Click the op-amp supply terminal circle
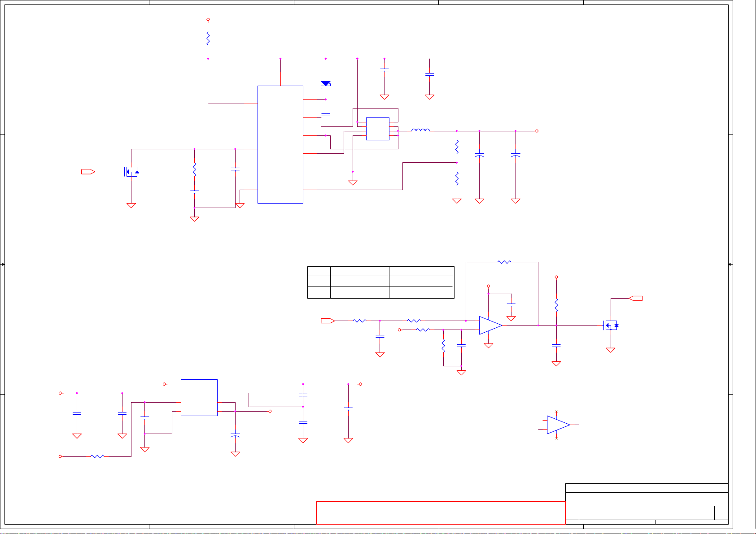Viewport: 756px width, 534px height. coord(489,286)
